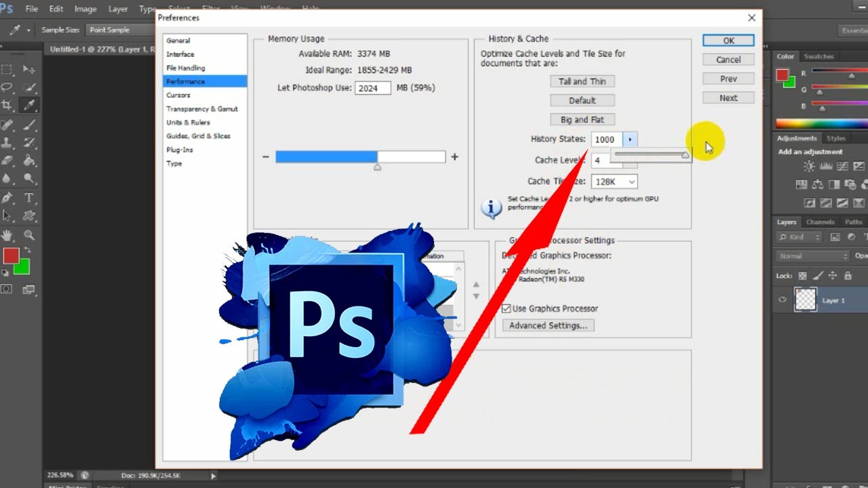Add a Color Balance adjustment
868x488 pixels.
(x=817, y=184)
